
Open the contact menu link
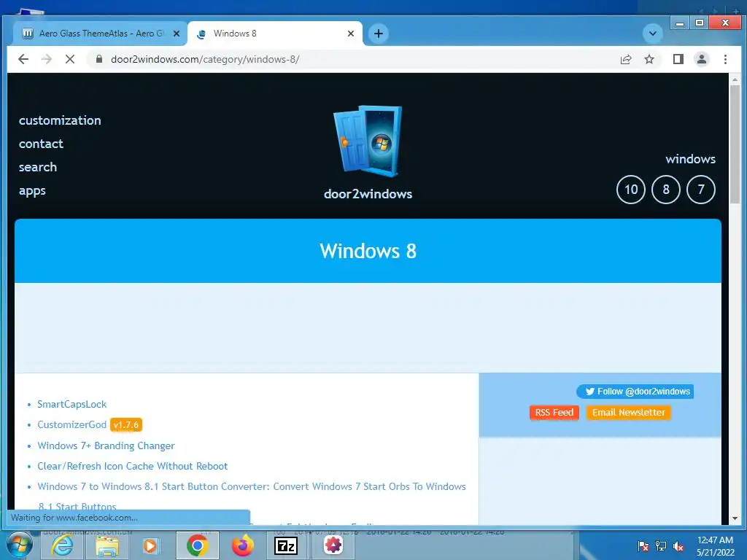click(x=41, y=144)
